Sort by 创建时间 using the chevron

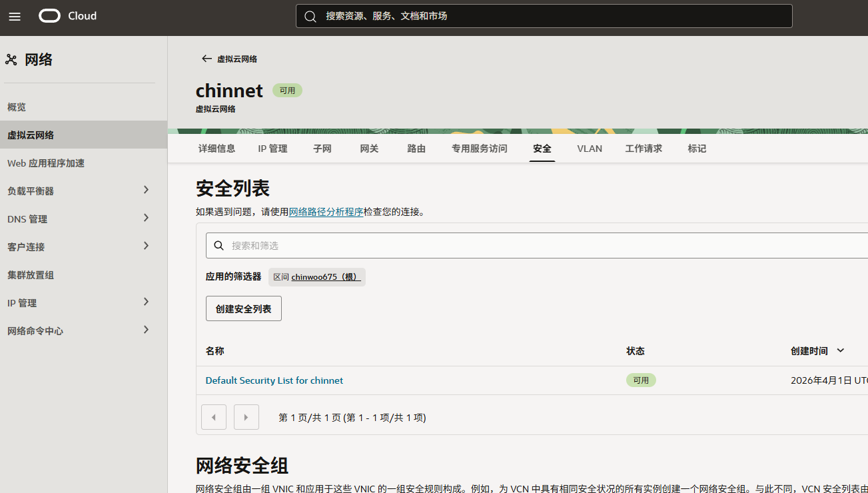[840, 350]
